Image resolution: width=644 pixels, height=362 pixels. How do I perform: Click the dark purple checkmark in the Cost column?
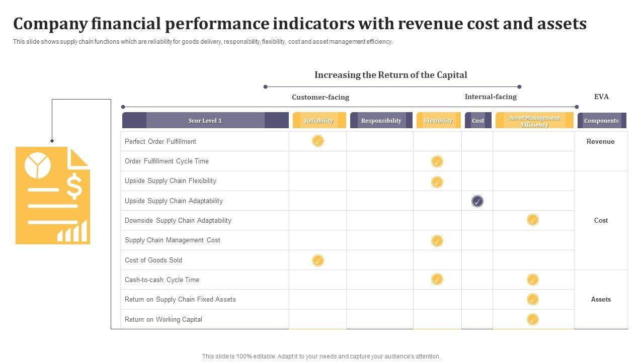[477, 201]
